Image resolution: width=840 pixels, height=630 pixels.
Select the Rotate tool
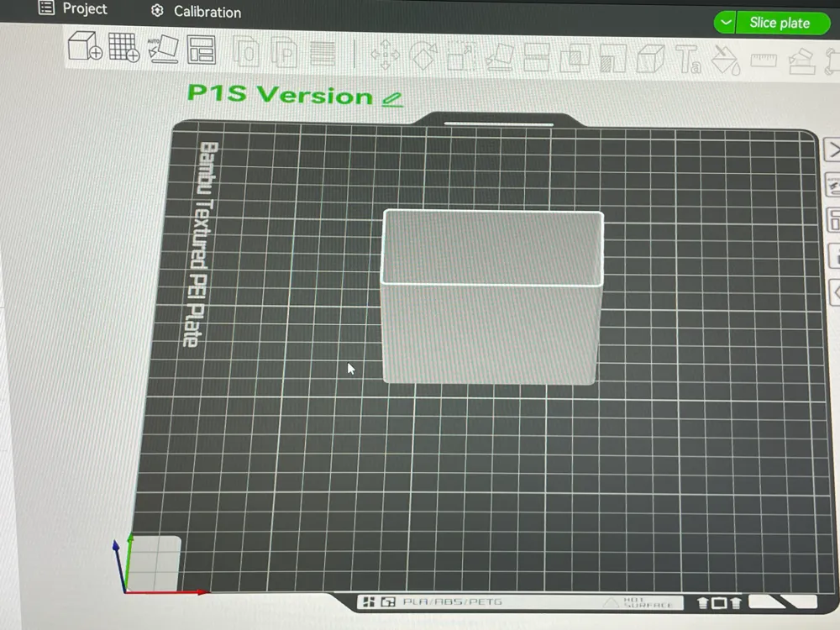pos(423,55)
